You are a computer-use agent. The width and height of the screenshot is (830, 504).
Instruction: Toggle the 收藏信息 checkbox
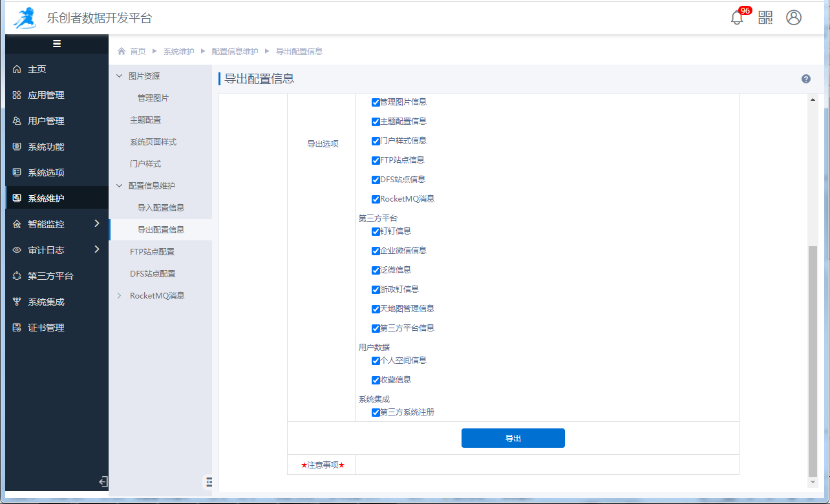point(376,380)
